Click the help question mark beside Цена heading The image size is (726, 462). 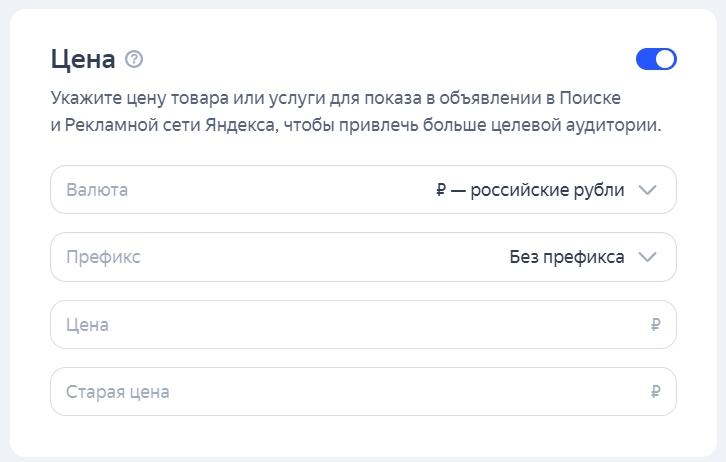(134, 59)
